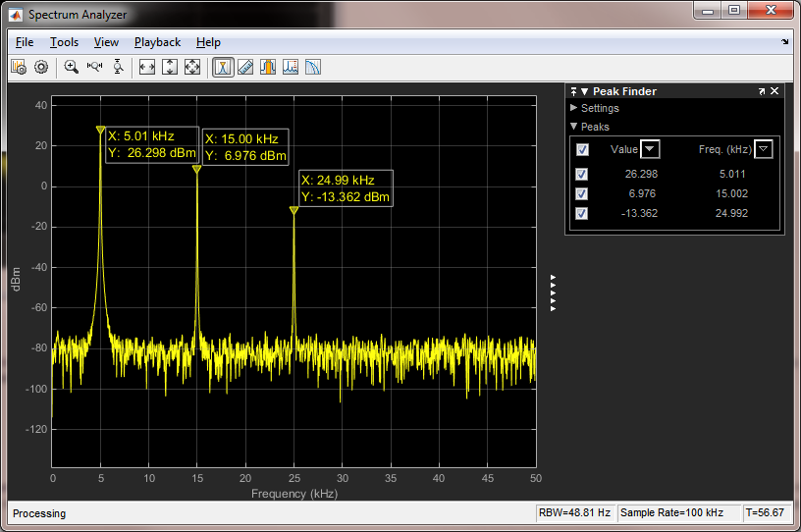Viewport: 801px width, 532px height.
Task: Uncheck the 6.976 peak checkbox
Action: click(x=582, y=193)
